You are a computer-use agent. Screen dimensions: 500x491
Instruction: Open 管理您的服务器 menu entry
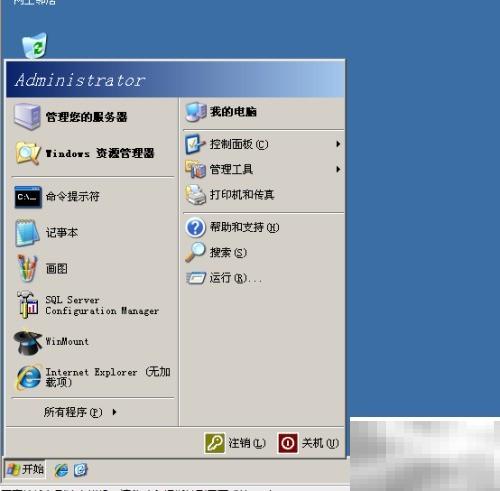tap(86, 117)
